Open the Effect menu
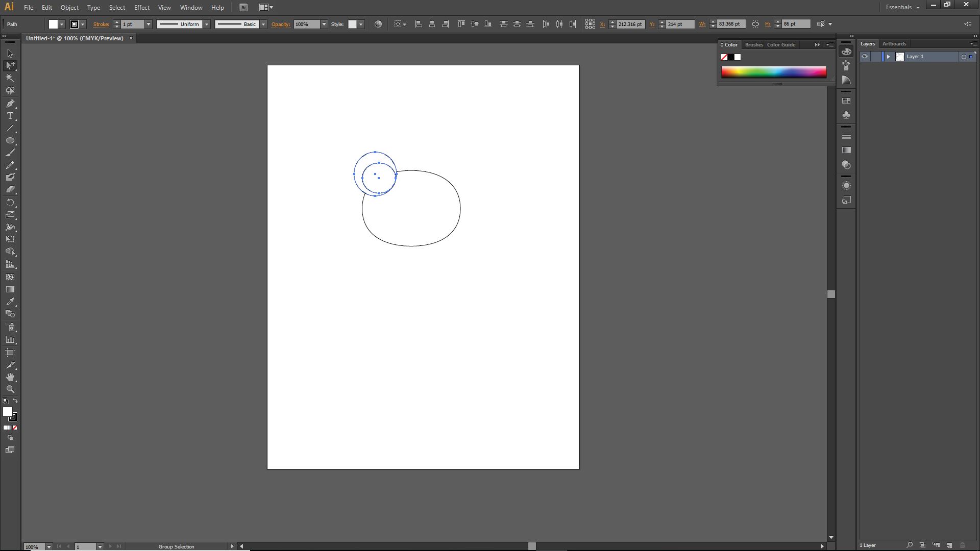The image size is (980, 551). click(142, 8)
